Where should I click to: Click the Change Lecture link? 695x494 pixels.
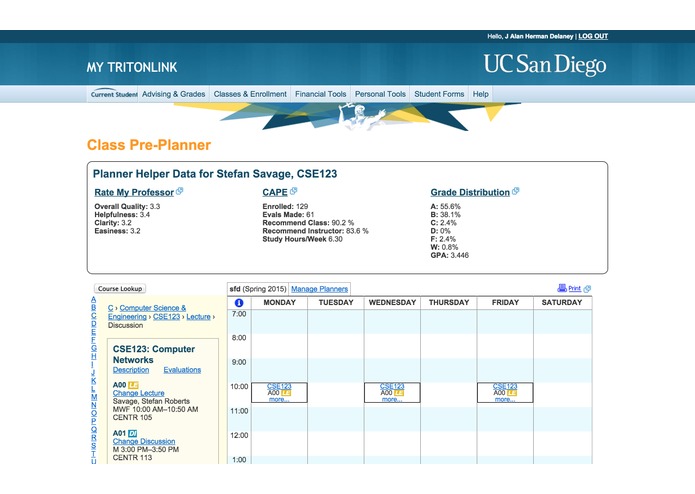pyautogui.click(x=138, y=393)
